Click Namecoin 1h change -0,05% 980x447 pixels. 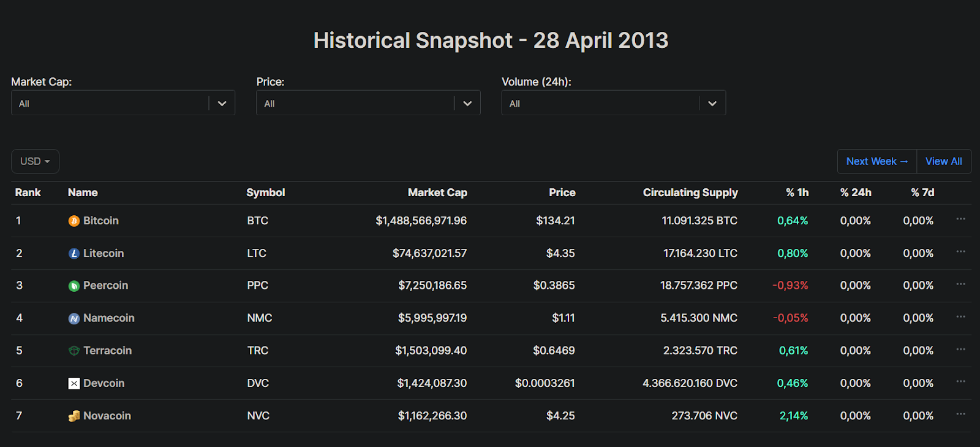coord(791,318)
